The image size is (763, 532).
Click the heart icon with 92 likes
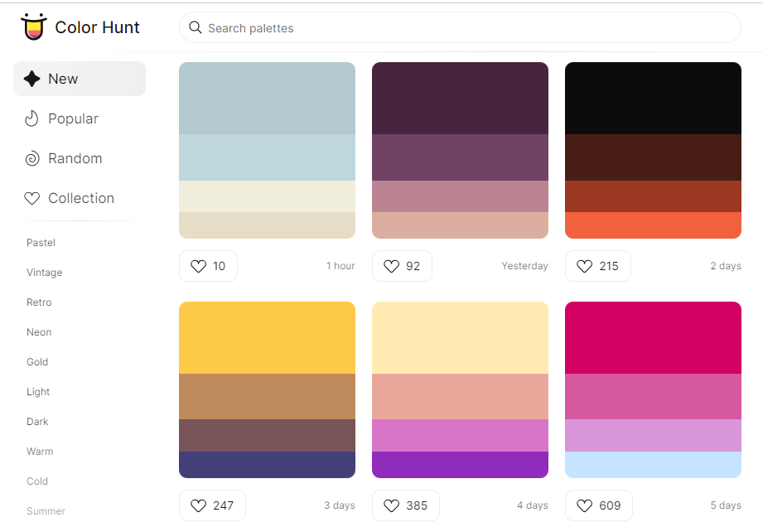click(391, 266)
